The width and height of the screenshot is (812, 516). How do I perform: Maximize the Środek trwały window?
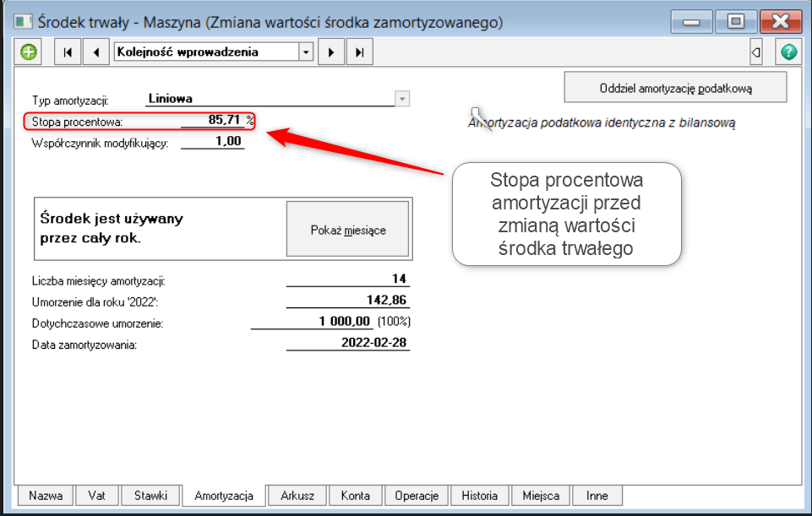[x=736, y=22]
